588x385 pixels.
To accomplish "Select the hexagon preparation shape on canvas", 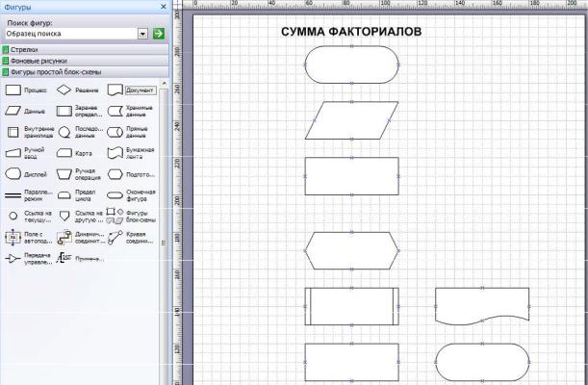I will click(x=352, y=250).
